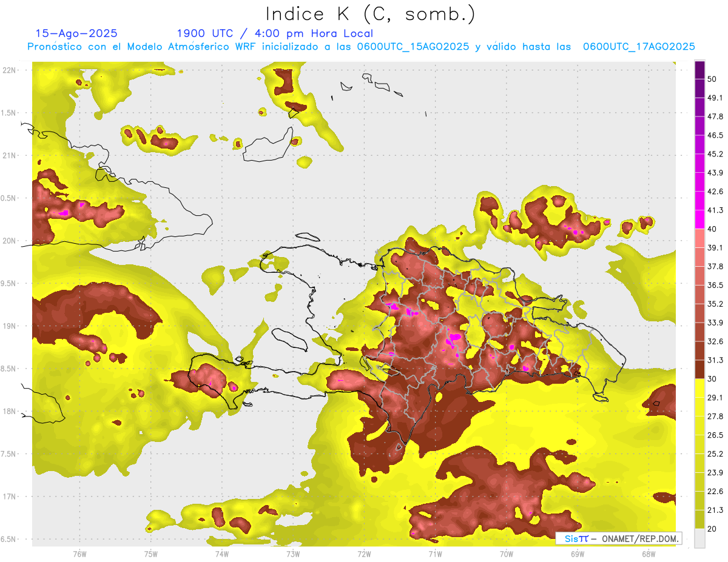Click the "19N" latitude axis label

pos(9,326)
